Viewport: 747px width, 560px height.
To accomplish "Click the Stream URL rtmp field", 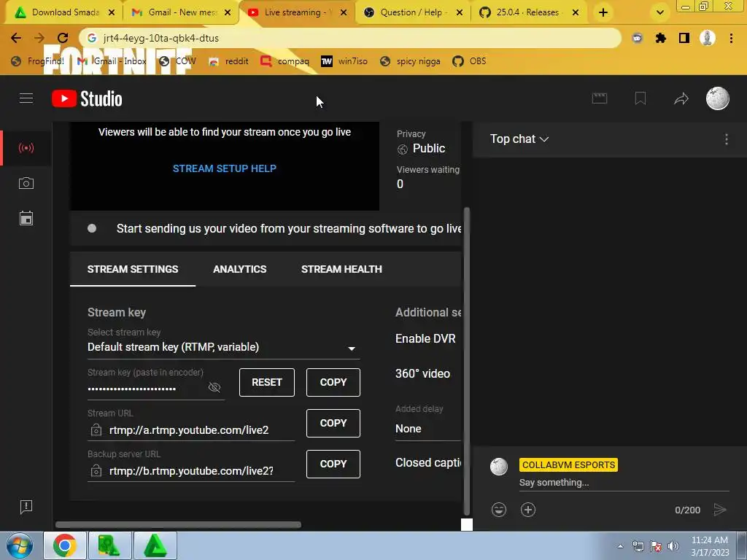I will pos(190,430).
